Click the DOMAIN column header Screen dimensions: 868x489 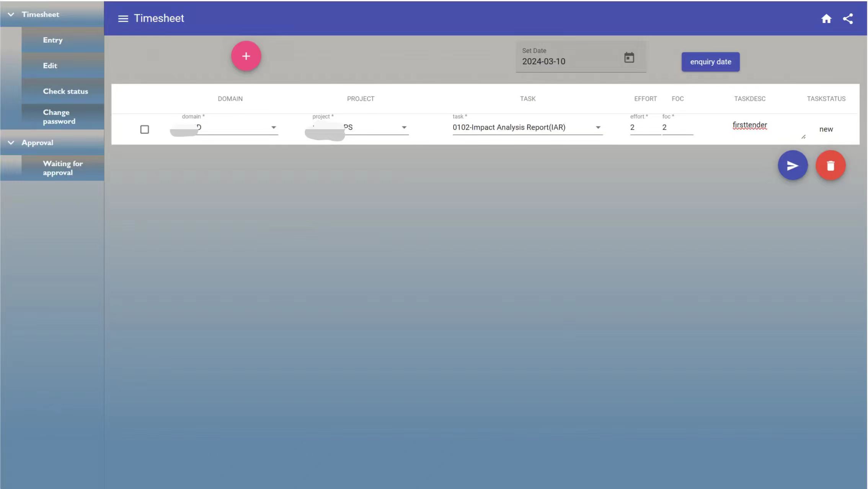click(230, 99)
